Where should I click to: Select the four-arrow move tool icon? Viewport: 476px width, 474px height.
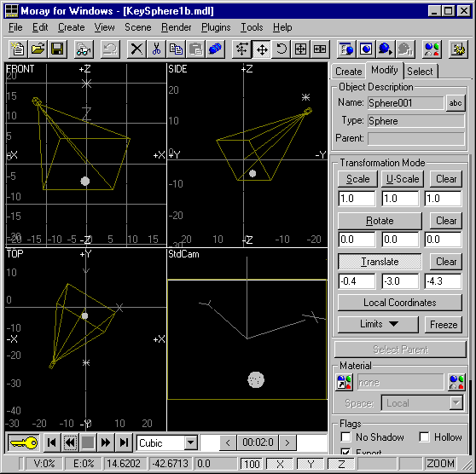(262, 49)
